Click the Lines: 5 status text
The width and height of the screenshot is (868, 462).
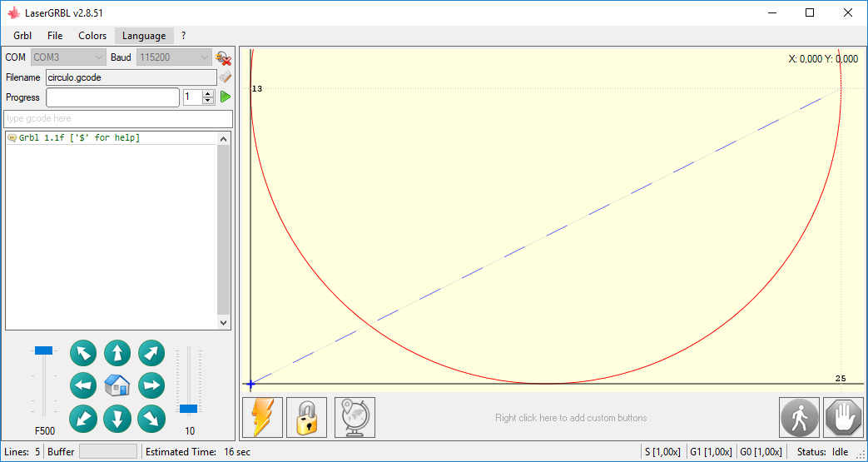point(22,452)
